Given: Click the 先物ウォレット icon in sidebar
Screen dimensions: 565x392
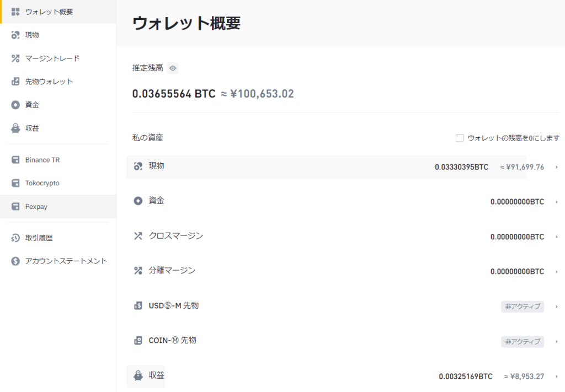Looking at the screenshot, I should (x=15, y=82).
